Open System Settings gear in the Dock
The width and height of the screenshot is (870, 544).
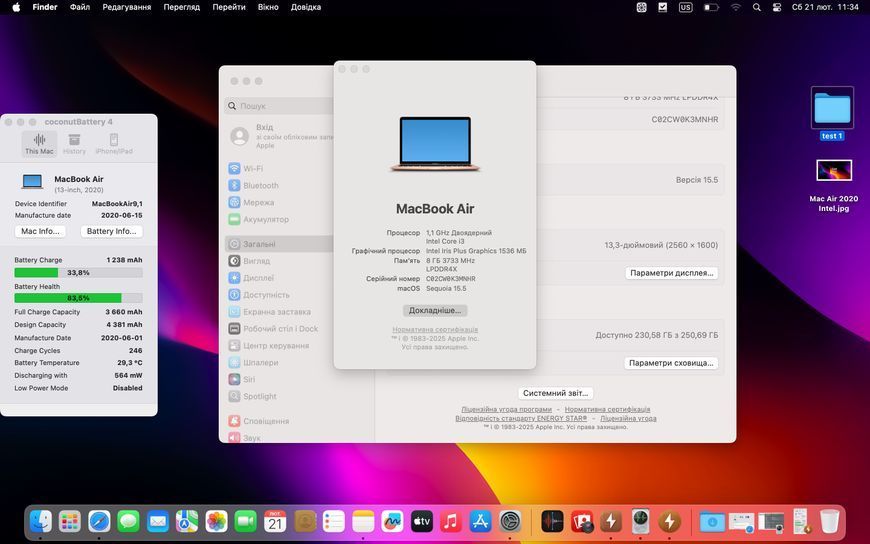click(510, 521)
